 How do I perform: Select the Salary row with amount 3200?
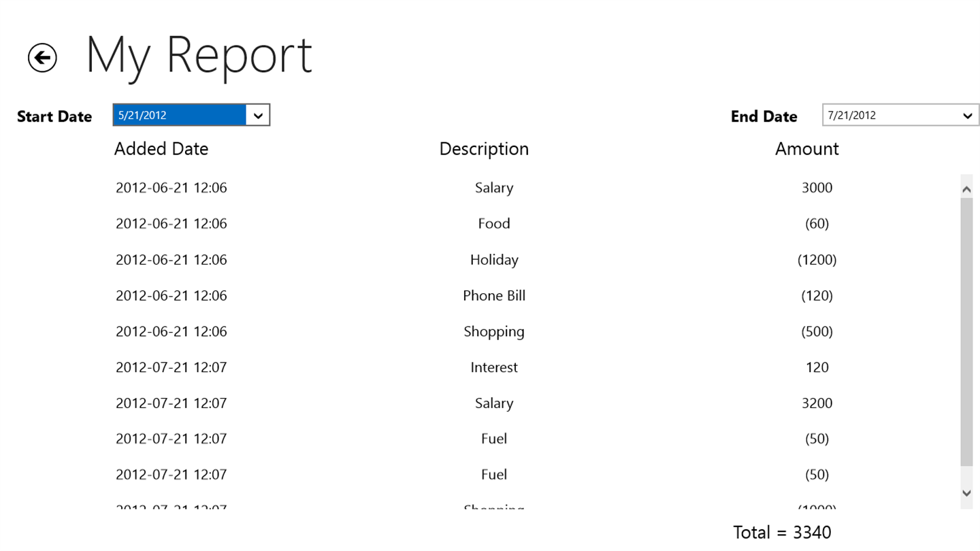494,403
